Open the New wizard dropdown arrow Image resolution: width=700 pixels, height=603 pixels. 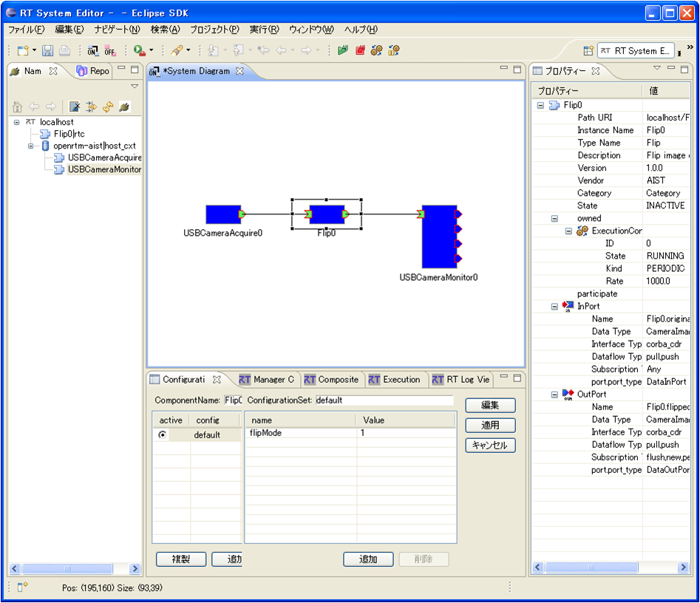point(35,50)
